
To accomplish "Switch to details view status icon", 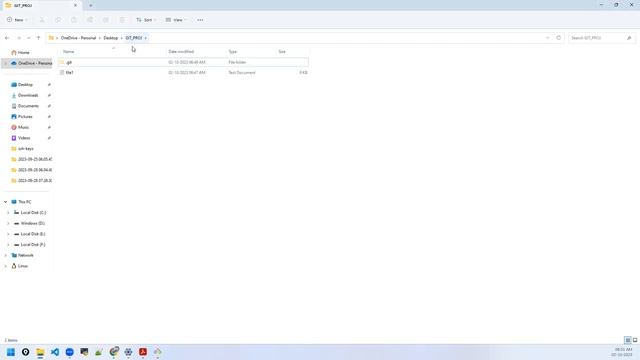I will (628, 340).
